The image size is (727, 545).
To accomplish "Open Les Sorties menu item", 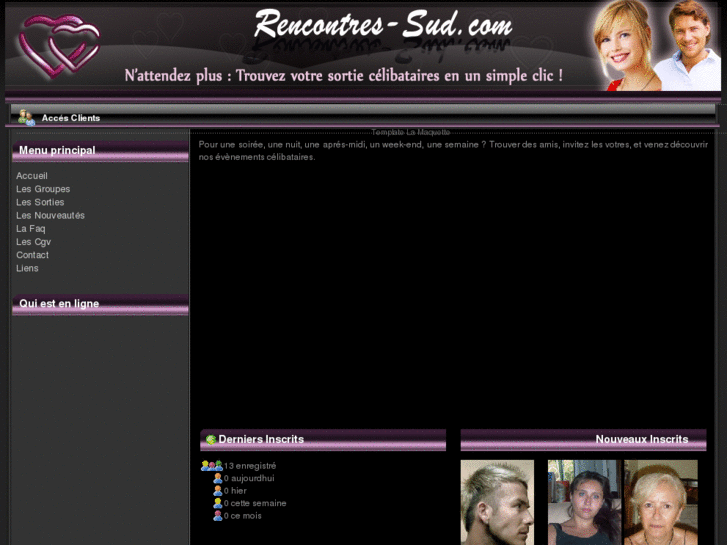I will point(40,202).
